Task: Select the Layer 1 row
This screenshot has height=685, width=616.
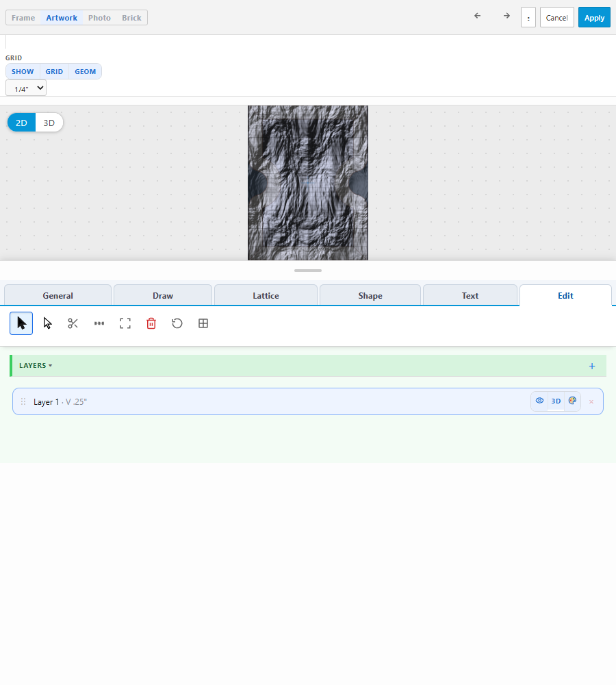Action: (308, 401)
